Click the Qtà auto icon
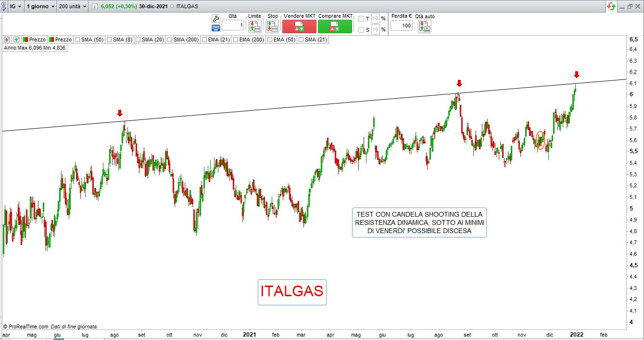This screenshot has height=340, width=644. coord(425,26)
